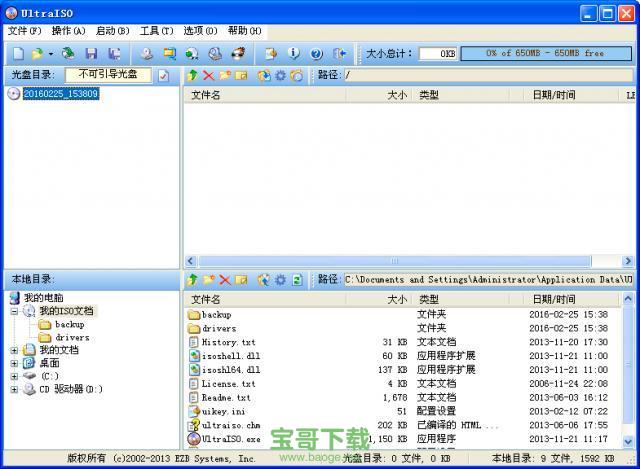Click the Info icon in main toolbar
640x469 pixels.
click(294, 53)
